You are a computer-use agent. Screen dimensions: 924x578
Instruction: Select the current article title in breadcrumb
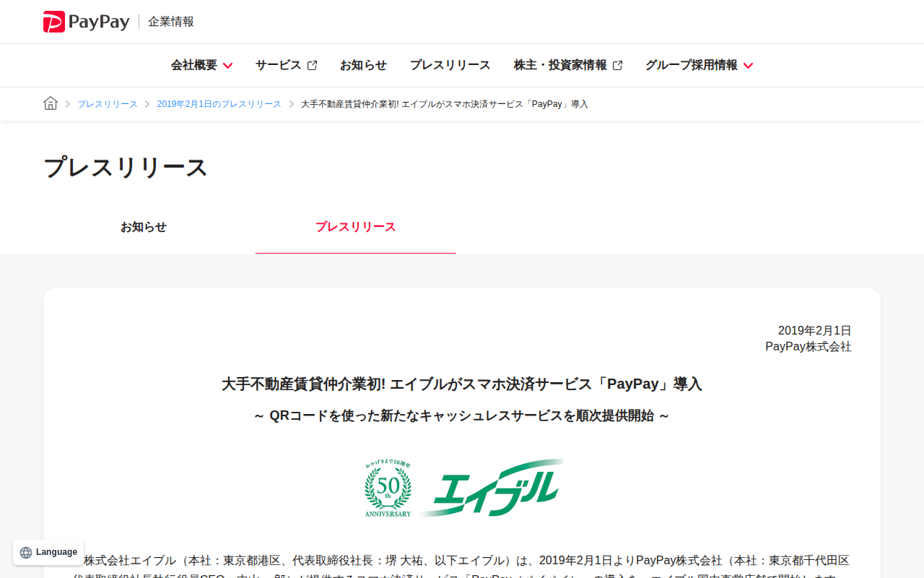click(x=445, y=104)
